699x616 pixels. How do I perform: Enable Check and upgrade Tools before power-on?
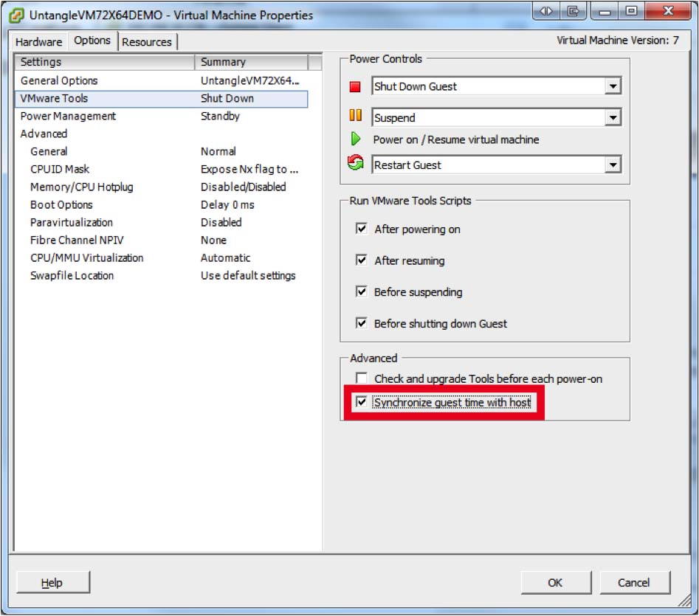(361, 378)
